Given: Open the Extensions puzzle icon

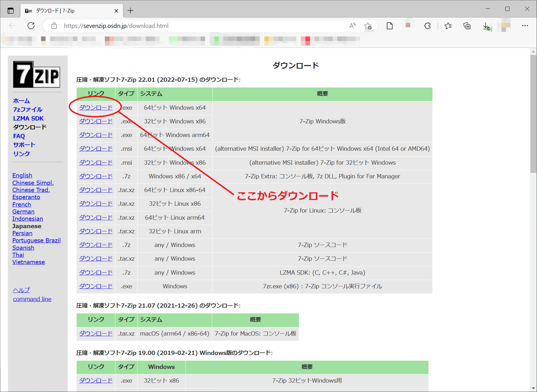Looking at the screenshot, I should 427,26.
